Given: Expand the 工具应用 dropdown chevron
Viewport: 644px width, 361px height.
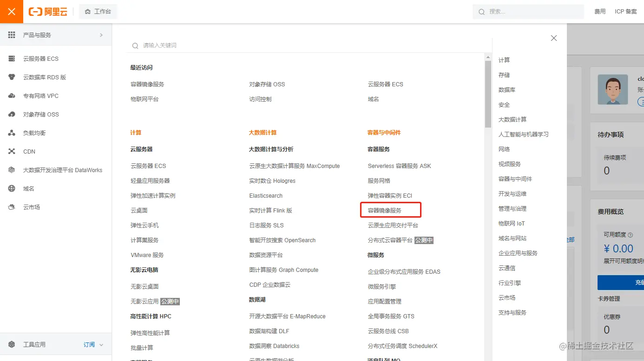Looking at the screenshot, I should pyautogui.click(x=101, y=345).
